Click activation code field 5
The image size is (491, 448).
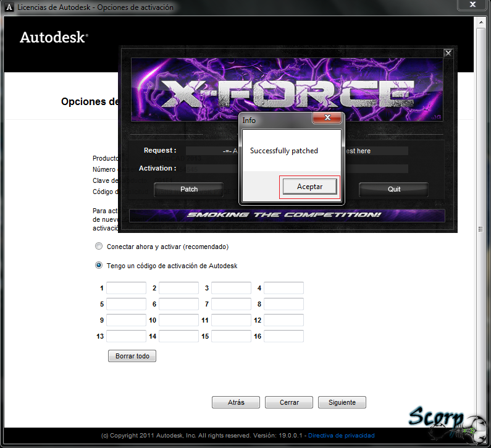(126, 304)
